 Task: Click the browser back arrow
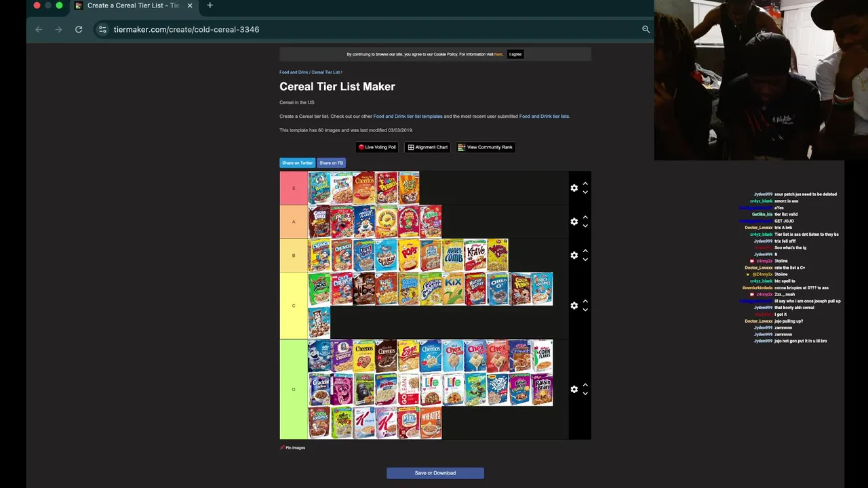(39, 29)
